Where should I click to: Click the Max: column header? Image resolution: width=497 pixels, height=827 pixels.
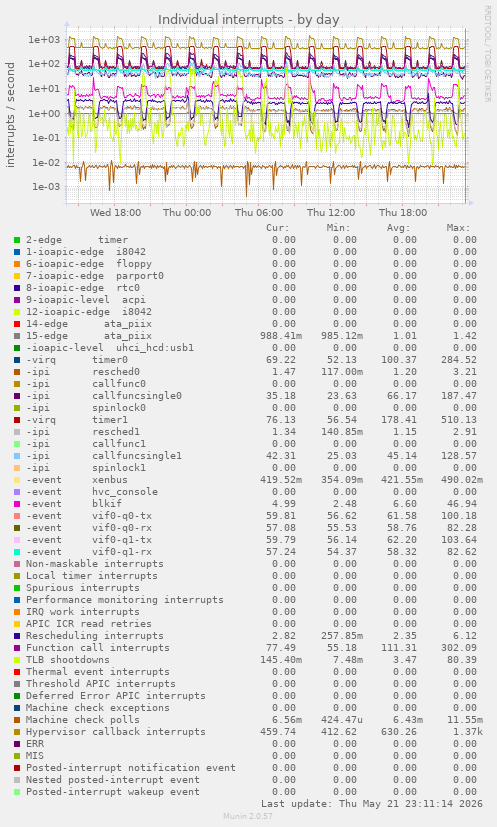[x=458, y=228]
